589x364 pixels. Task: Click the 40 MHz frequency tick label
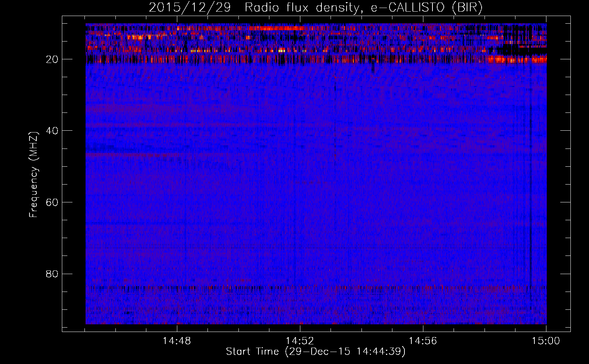(52, 131)
